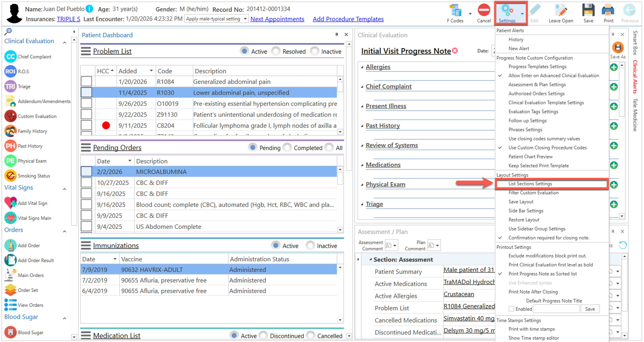Image resolution: width=644 pixels, height=342 pixels.
Task: Check the Enabled checkbox for default title
Action: click(511, 309)
